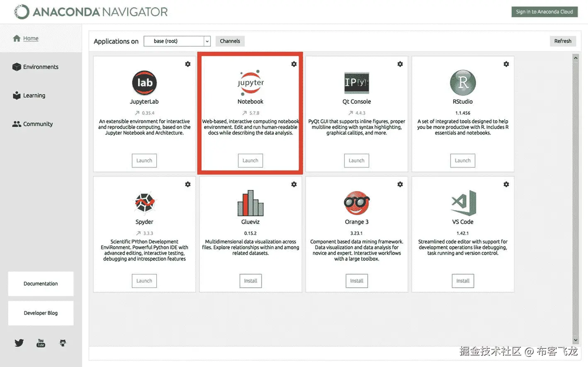This screenshot has height=367, width=588.
Task: Open Notebook tile settings gear
Action: 294,64
